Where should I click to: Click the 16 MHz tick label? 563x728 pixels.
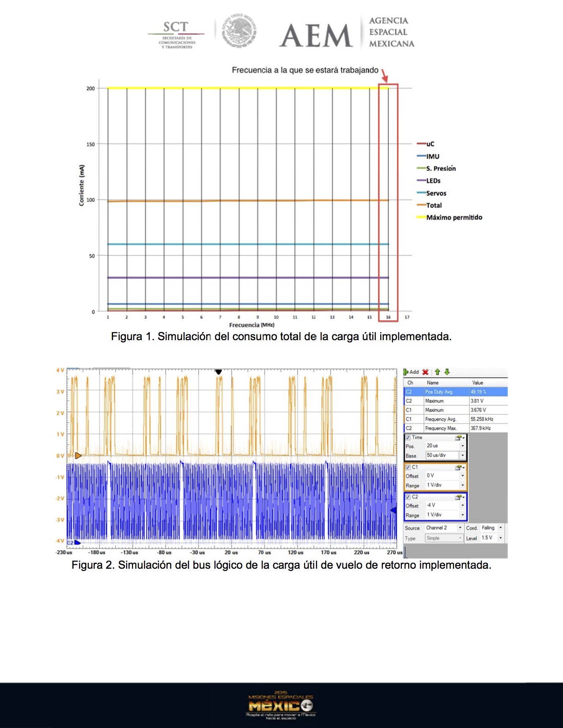tap(388, 317)
